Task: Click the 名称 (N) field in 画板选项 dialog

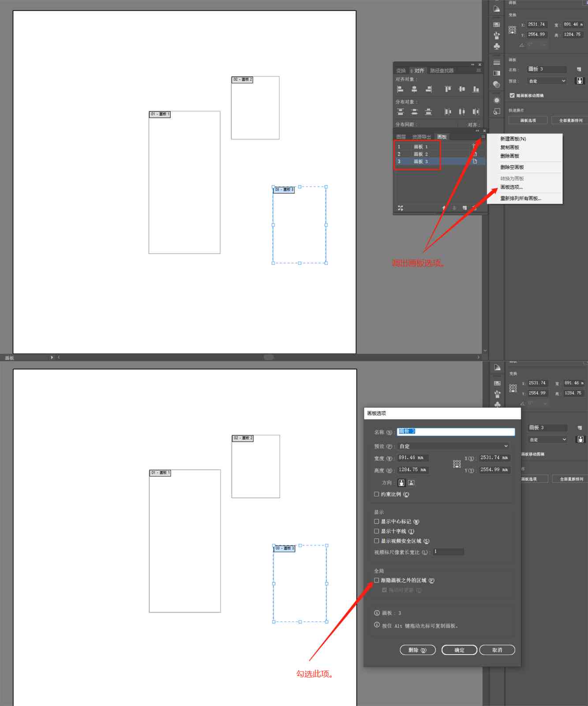Action: coord(456,432)
